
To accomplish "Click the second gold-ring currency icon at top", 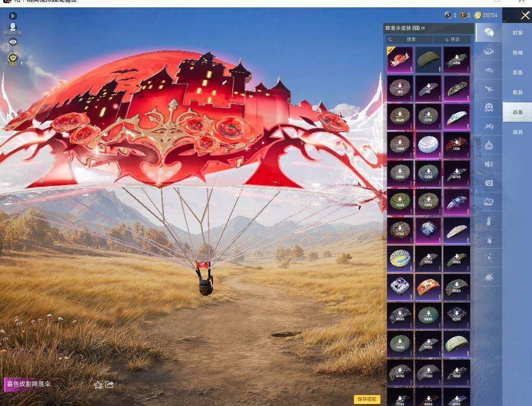I will pyautogui.click(x=463, y=15).
